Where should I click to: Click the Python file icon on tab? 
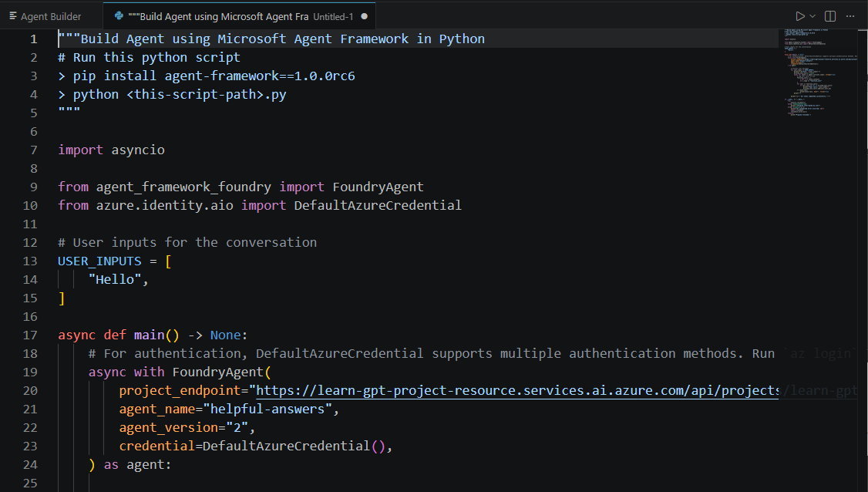point(119,16)
